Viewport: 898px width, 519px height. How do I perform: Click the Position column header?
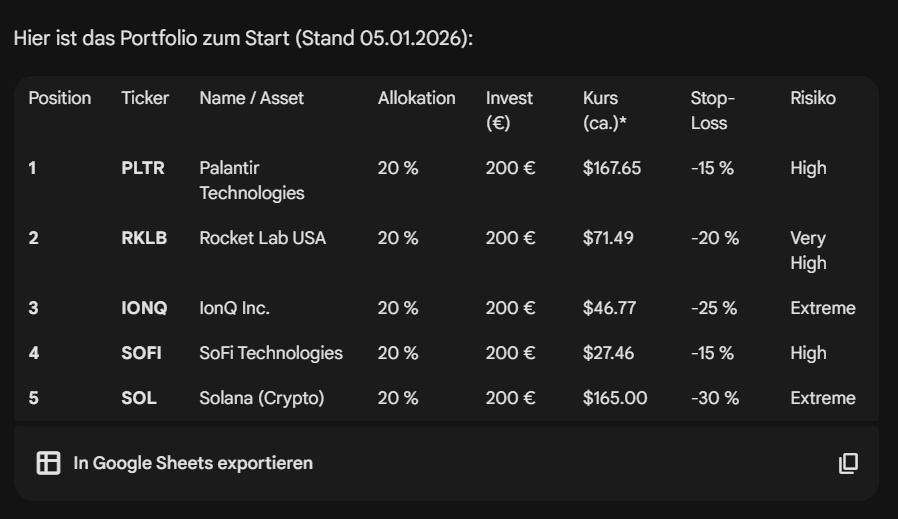click(59, 98)
